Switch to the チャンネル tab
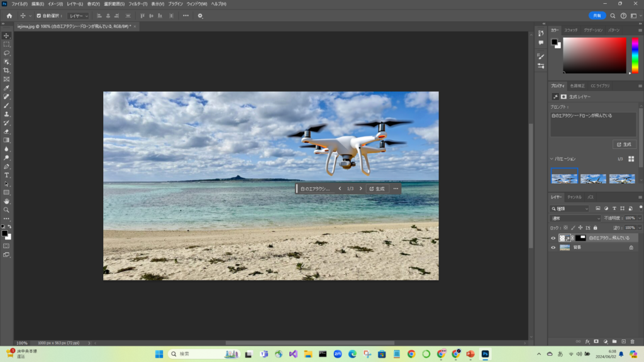This screenshot has width=644, height=362. point(574,197)
